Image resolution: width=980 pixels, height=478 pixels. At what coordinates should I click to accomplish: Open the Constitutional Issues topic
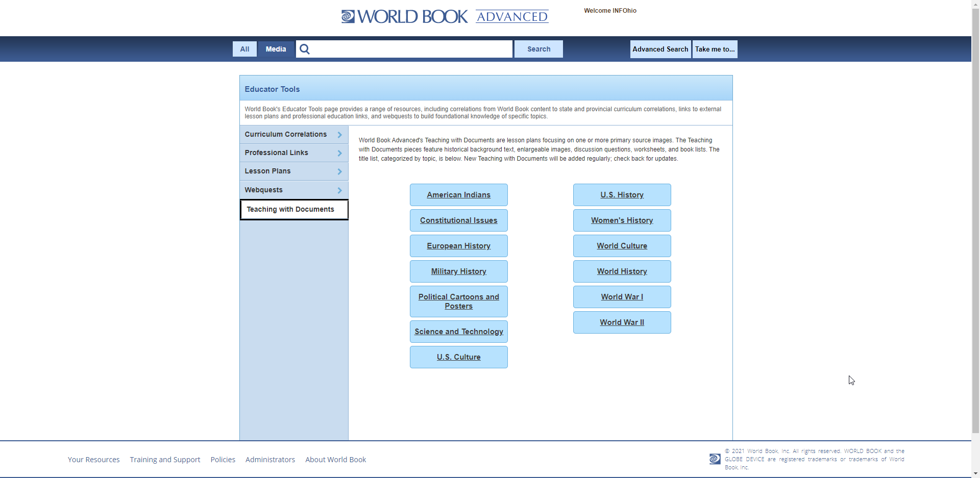click(x=458, y=220)
